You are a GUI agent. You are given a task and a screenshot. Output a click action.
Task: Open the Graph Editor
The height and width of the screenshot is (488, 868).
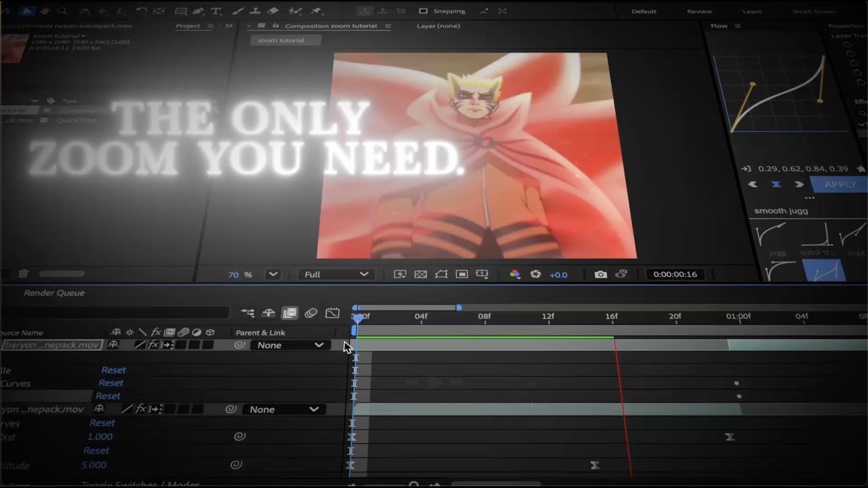tap(332, 313)
